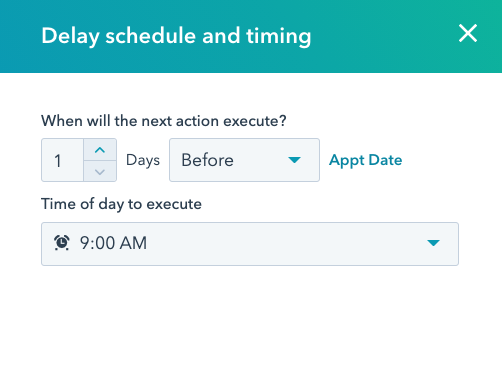Click the "Delay schedule and timing" header title
Viewport: 502px width, 380px height.
pyautogui.click(x=176, y=36)
